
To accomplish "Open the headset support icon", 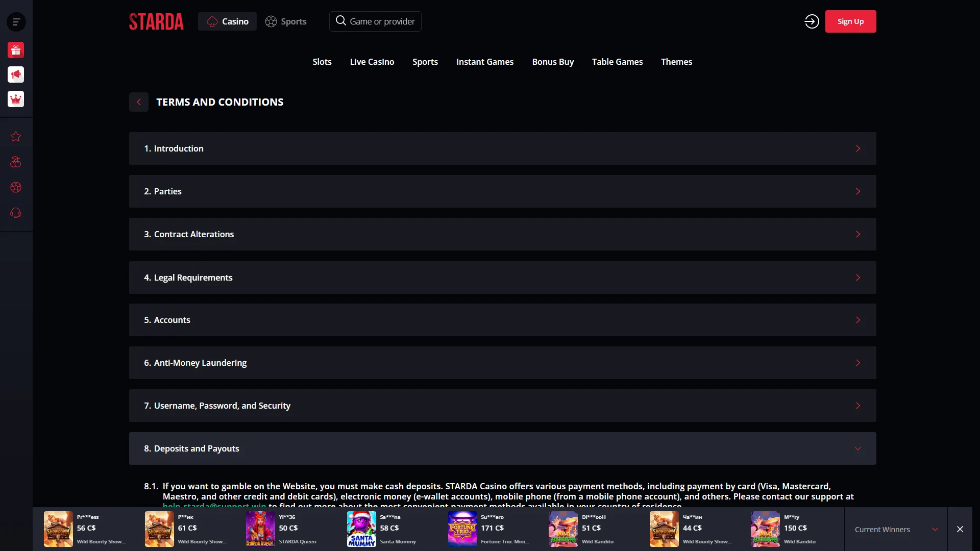I will (16, 213).
